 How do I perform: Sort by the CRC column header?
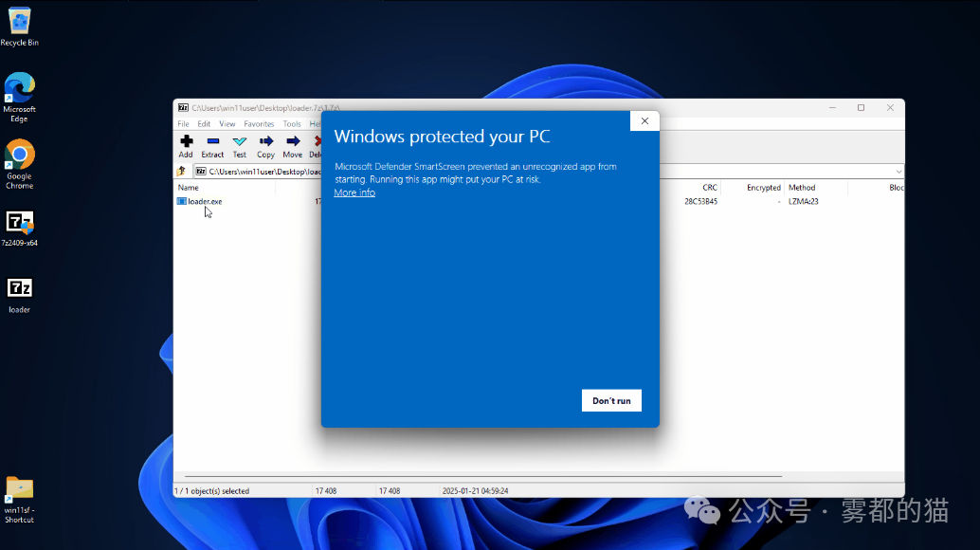pyautogui.click(x=709, y=188)
